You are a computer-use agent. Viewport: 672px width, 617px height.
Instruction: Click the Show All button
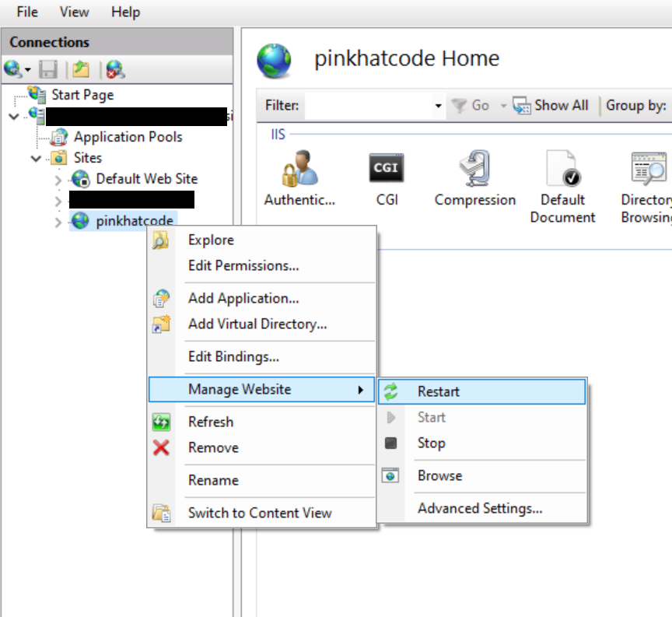551,106
